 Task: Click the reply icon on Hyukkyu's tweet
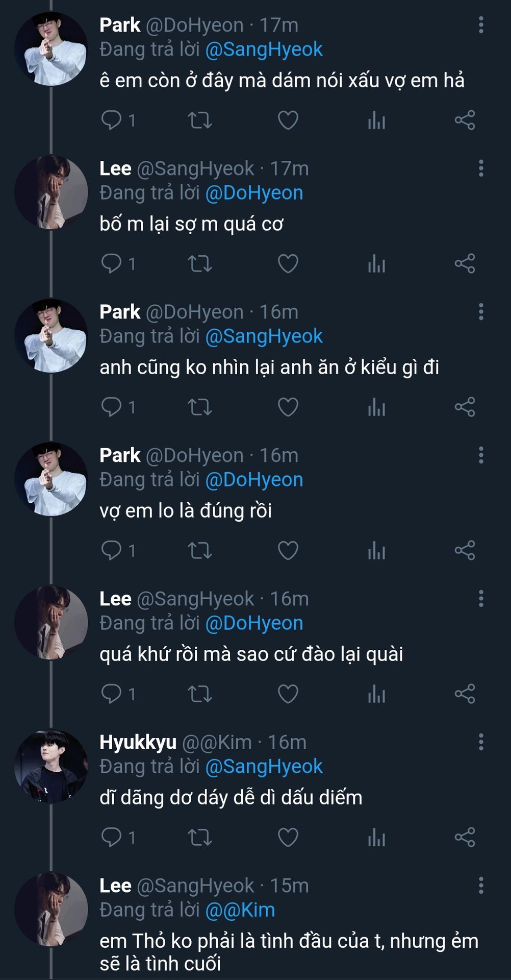(x=111, y=837)
